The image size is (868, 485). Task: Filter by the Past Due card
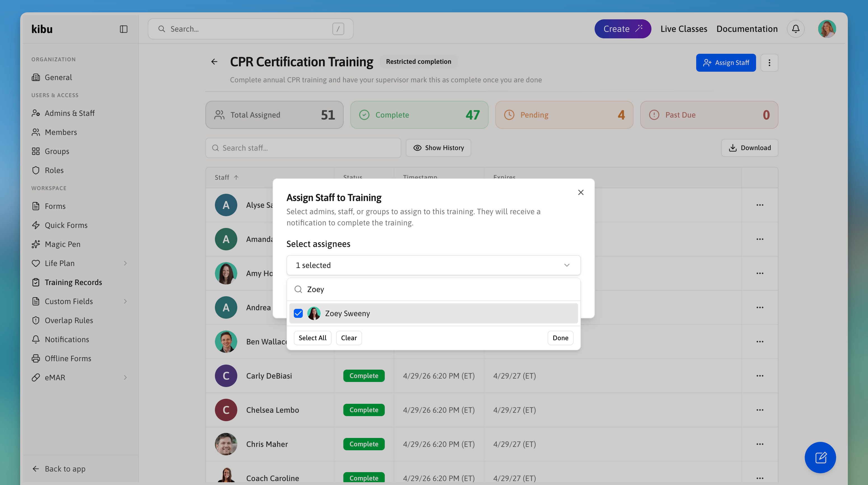click(709, 115)
